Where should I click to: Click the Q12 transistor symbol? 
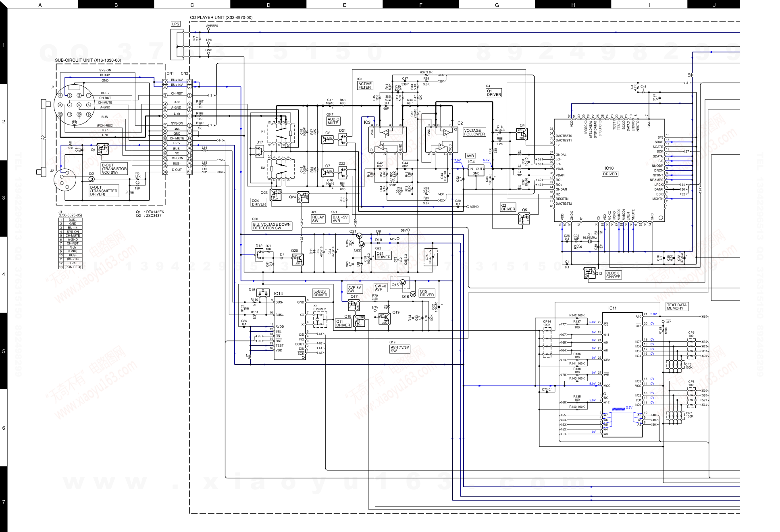(589, 273)
